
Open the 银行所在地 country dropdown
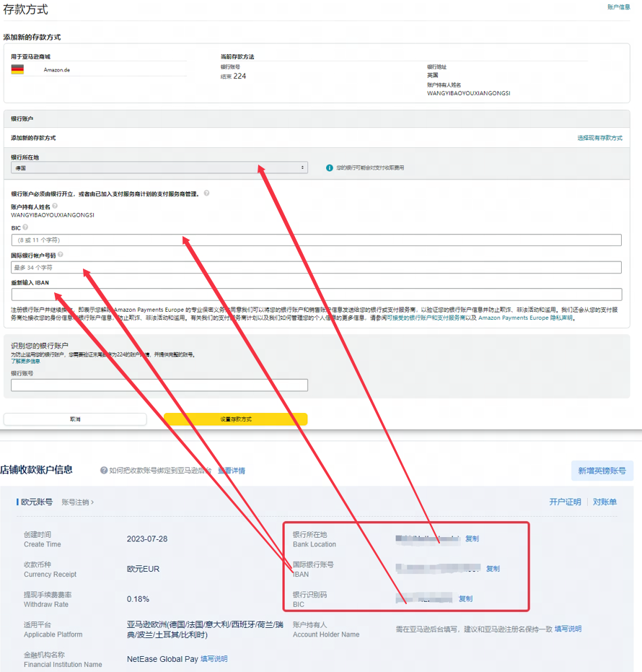click(x=159, y=167)
